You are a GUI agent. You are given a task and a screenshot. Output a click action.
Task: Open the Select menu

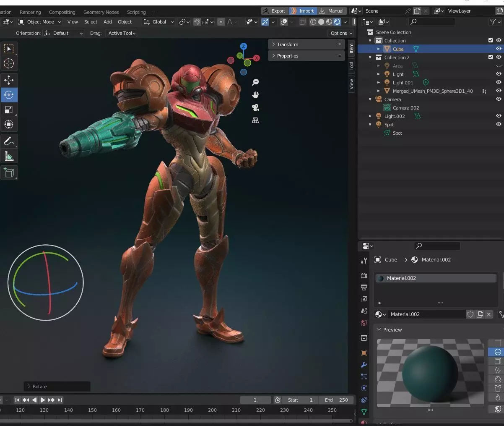(x=91, y=22)
